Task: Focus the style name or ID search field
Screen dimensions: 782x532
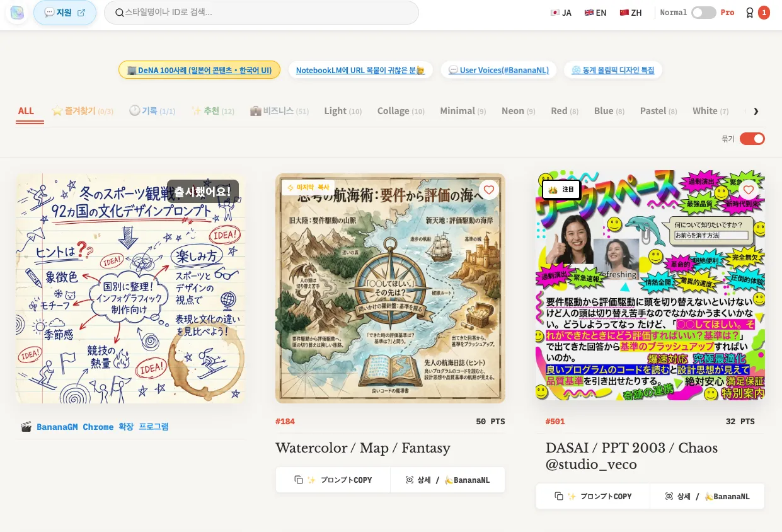Action: point(262,13)
